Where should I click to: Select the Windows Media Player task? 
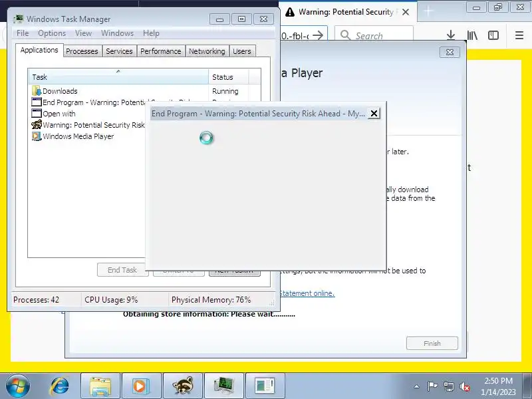pyautogui.click(x=88, y=136)
